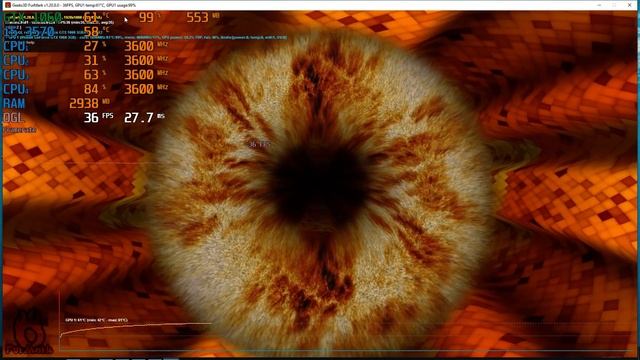This screenshot has height=360, width=640.
Task: Click the Geeks3D FurMark window title text
Action: click(74, 5)
